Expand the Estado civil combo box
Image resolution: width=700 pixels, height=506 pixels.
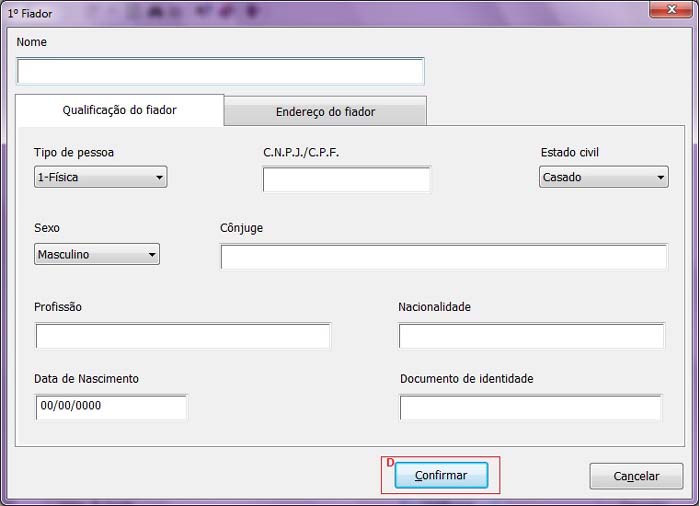tap(603, 178)
